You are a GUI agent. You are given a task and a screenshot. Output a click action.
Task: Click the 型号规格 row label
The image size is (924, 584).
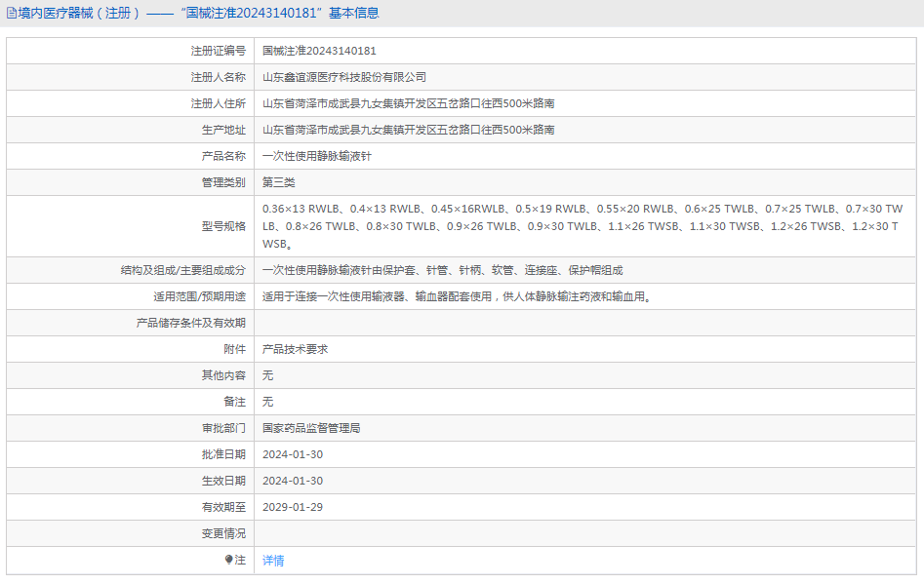point(223,226)
